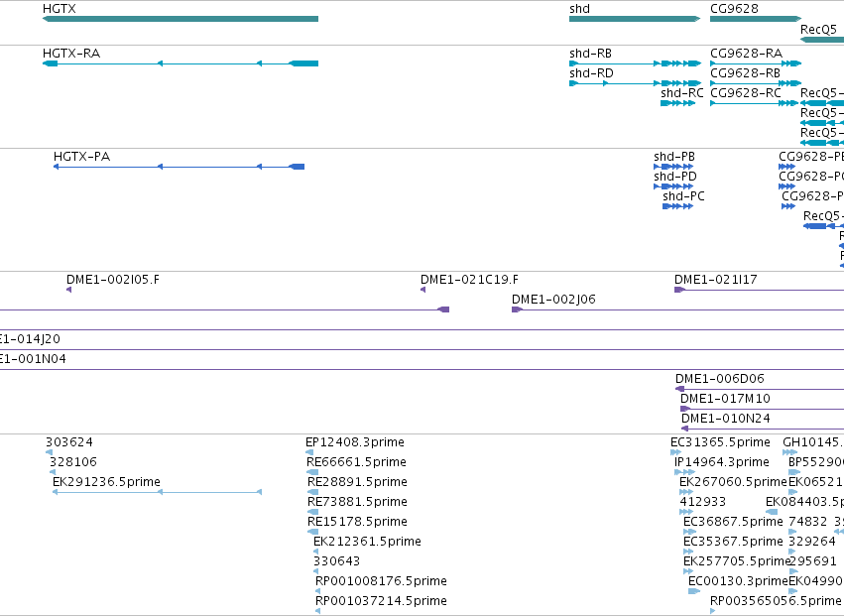This screenshot has height=616, width=844.
Task: Click the HGTX-PA protein feature
Action: pos(179,167)
